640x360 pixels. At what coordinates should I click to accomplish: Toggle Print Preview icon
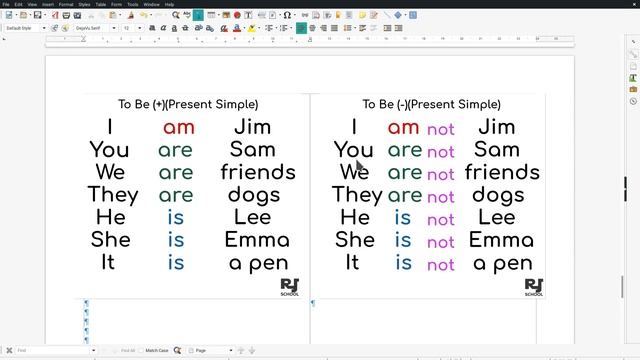77,15
